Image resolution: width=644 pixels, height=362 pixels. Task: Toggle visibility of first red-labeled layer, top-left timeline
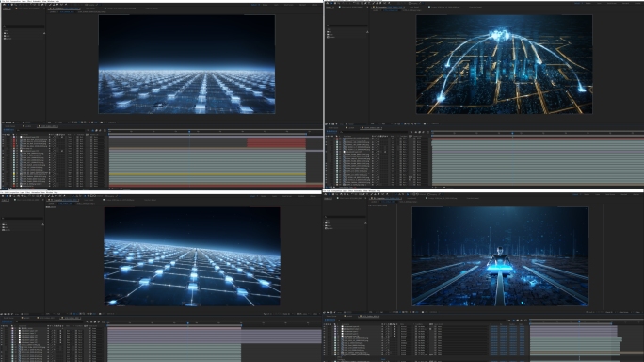[3, 139]
